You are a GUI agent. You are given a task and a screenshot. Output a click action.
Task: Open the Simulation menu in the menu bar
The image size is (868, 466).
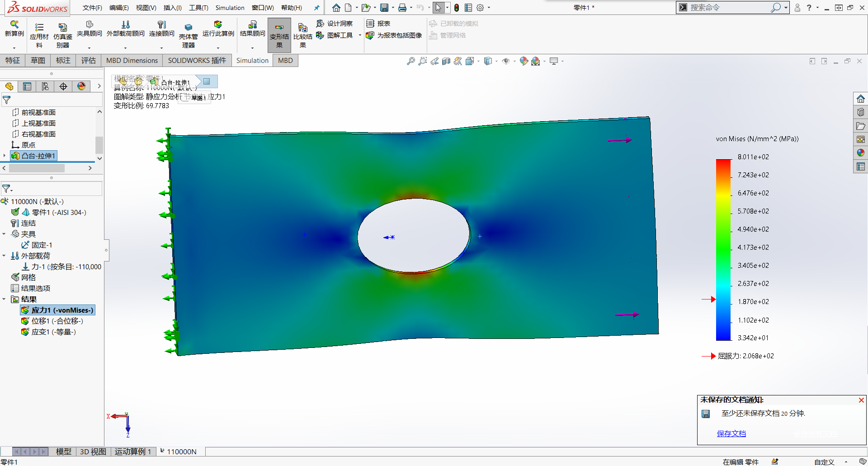click(x=230, y=8)
